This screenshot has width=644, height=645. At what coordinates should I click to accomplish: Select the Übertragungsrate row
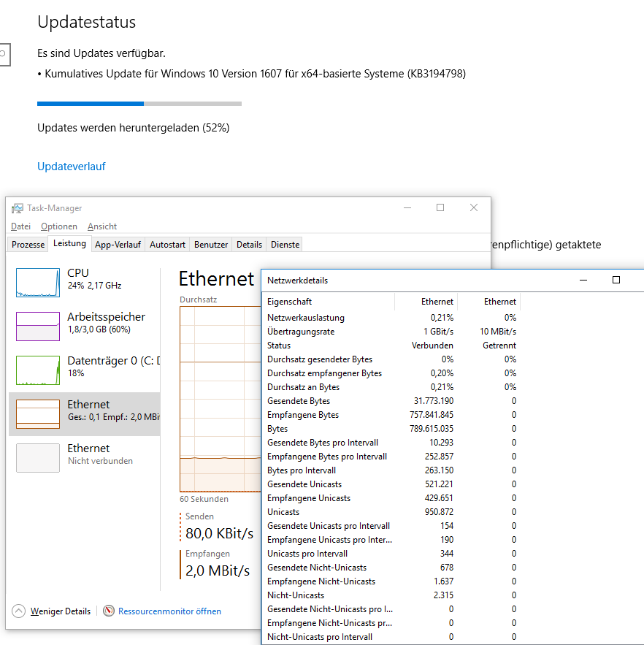[391, 332]
